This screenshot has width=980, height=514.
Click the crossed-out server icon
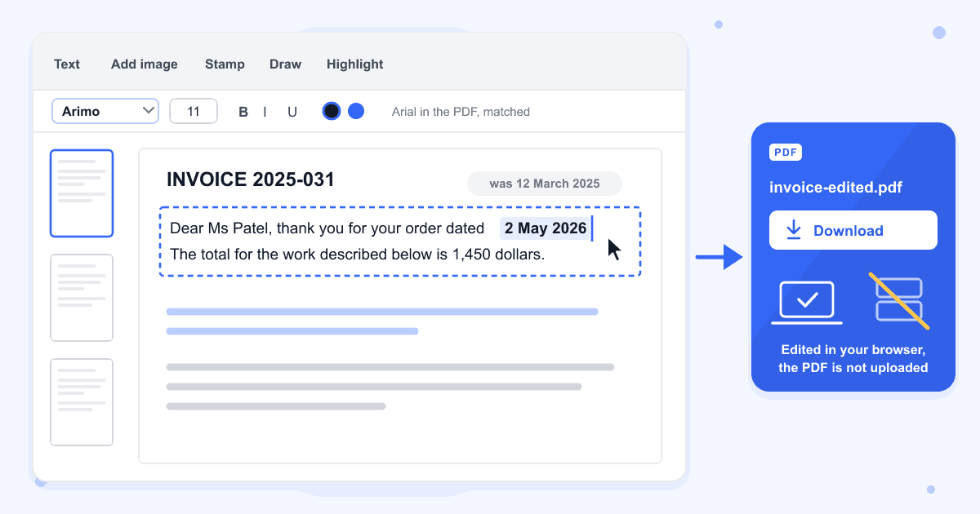[x=898, y=301]
